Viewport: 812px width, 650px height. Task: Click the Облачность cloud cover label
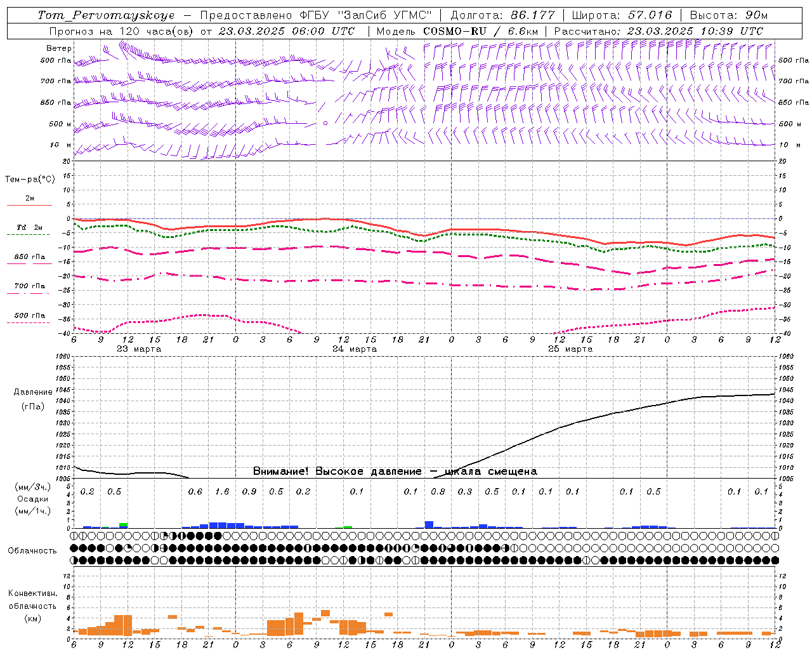pyautogui.click(x=32, y=551)
